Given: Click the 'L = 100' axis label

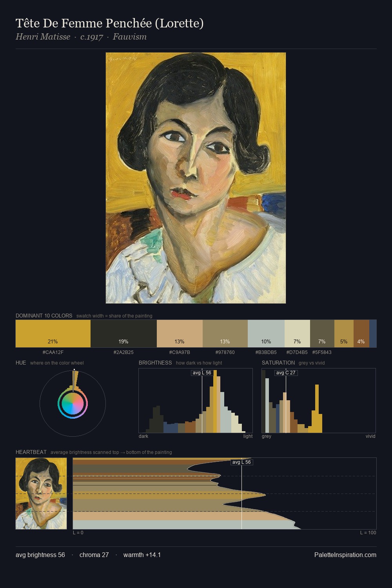Looking at the screenshot, I should pos(368,533).
